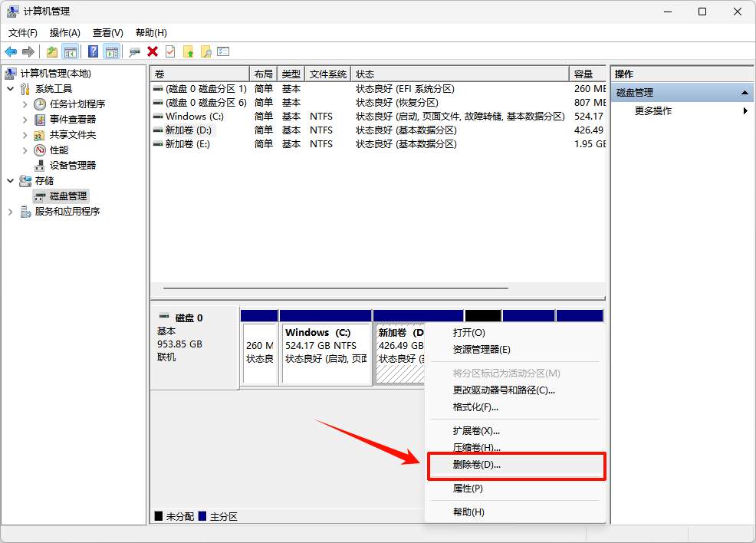Expand the 更多操作 submenu arrow
This screenshot has height=543, width=756.
click(x=745, y=111)
